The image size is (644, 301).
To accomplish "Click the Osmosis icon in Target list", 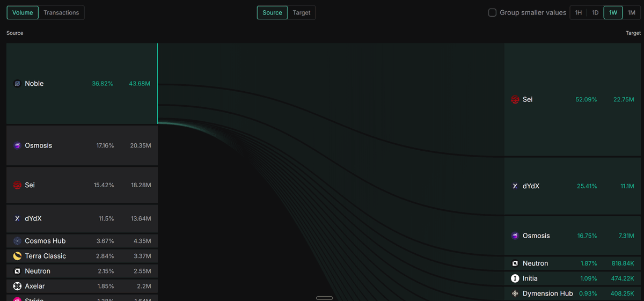I will pos(515,236).
